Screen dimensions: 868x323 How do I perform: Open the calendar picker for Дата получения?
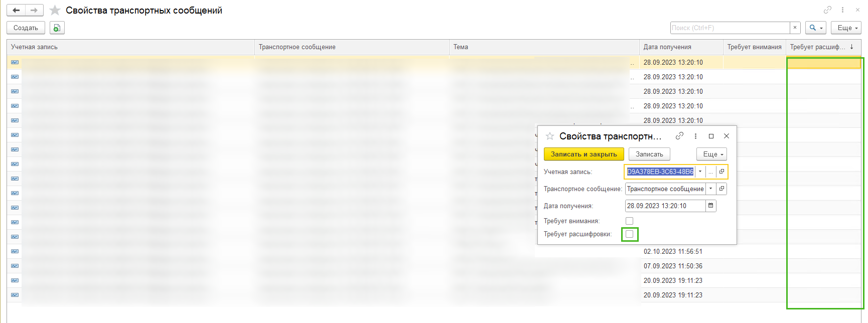point(710,206)
